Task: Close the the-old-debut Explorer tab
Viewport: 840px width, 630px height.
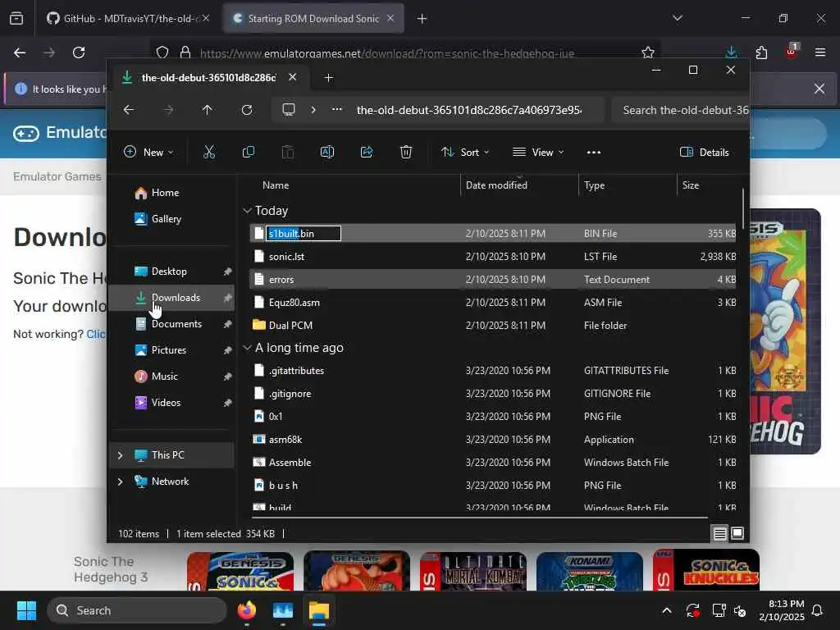Action: (293, 77)
